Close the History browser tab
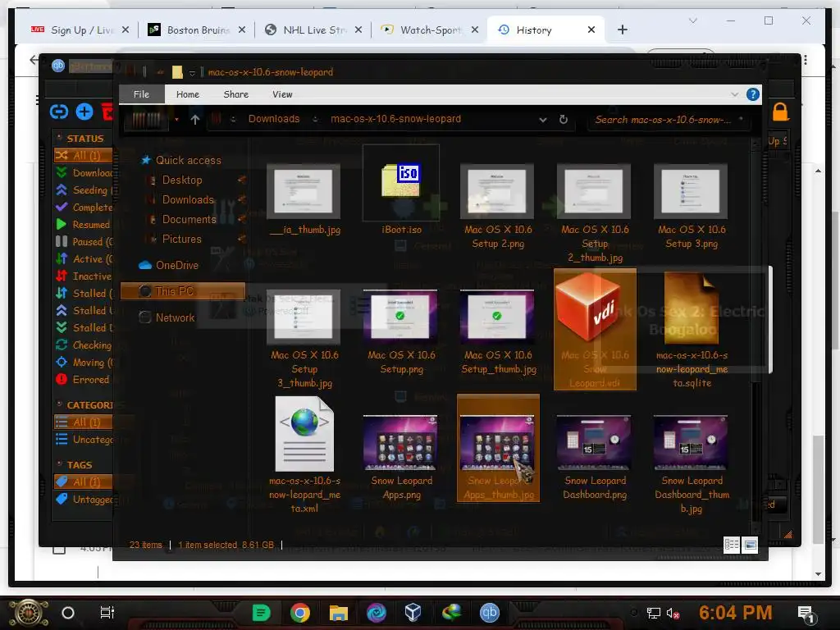This screenshot has width=840, height=630. tap(591, 30)
